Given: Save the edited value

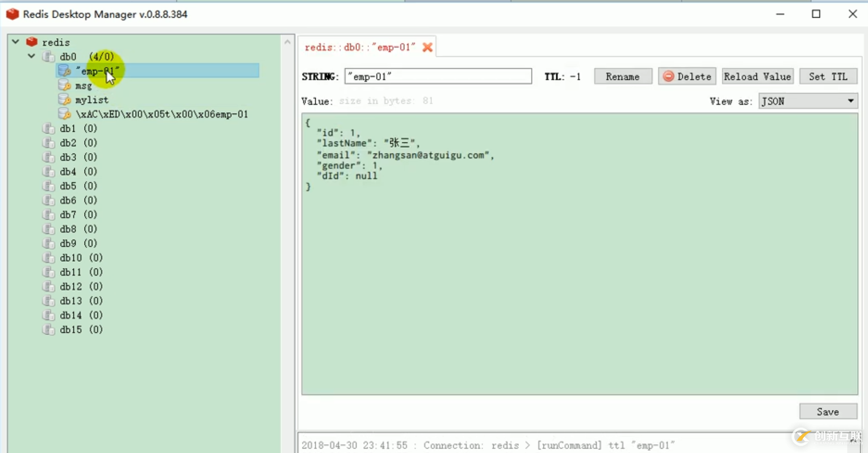Looking at the screenshot, I should point(828,412).
